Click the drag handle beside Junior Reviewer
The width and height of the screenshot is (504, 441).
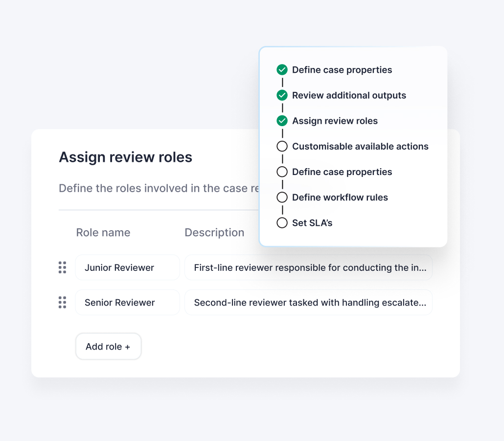point(62,267)
